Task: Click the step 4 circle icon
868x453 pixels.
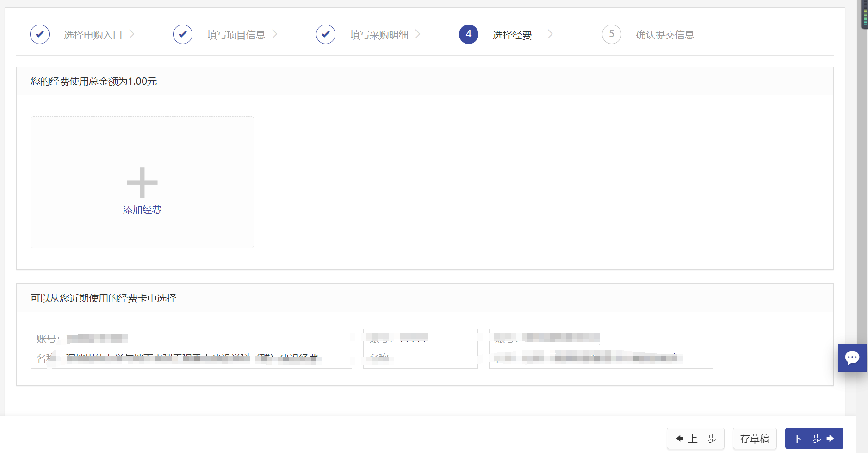Action: [469, 34]
